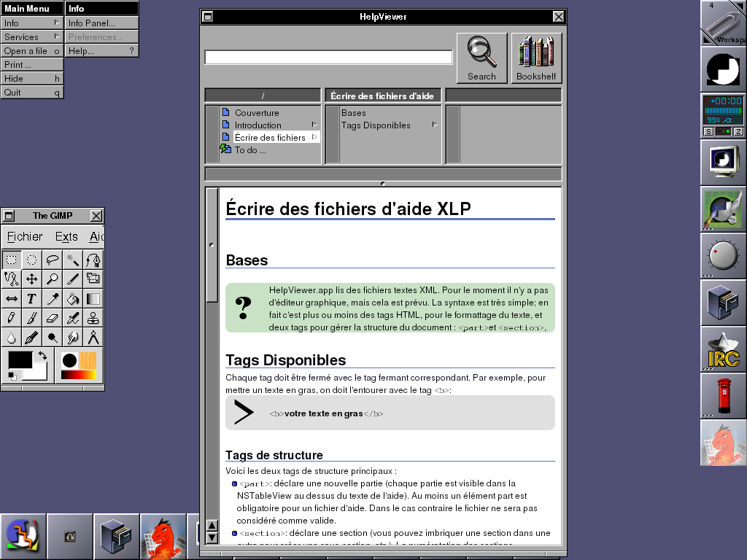Pick the Bucket Fill tool
Viewport: 747px width, 560px height.
[73, 299]
